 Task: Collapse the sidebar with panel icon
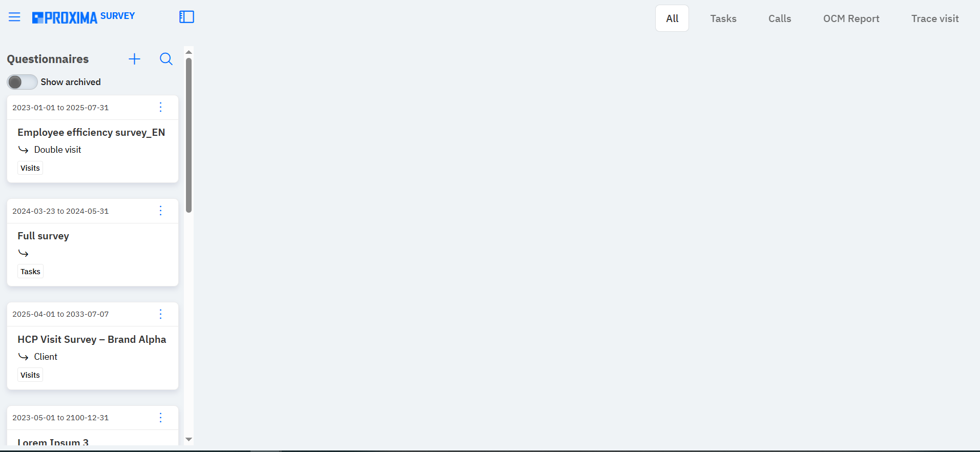186,17
